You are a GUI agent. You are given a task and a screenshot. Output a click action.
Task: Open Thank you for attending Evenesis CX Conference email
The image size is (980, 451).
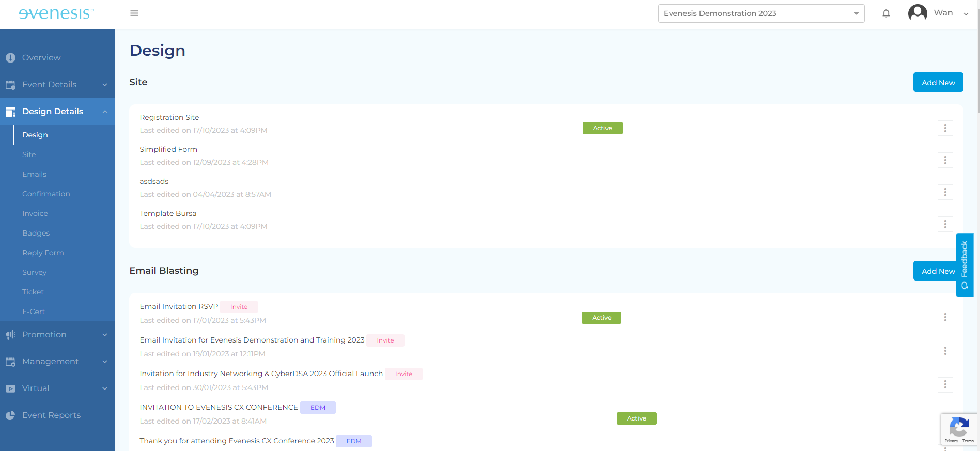[x=237, y=441]
